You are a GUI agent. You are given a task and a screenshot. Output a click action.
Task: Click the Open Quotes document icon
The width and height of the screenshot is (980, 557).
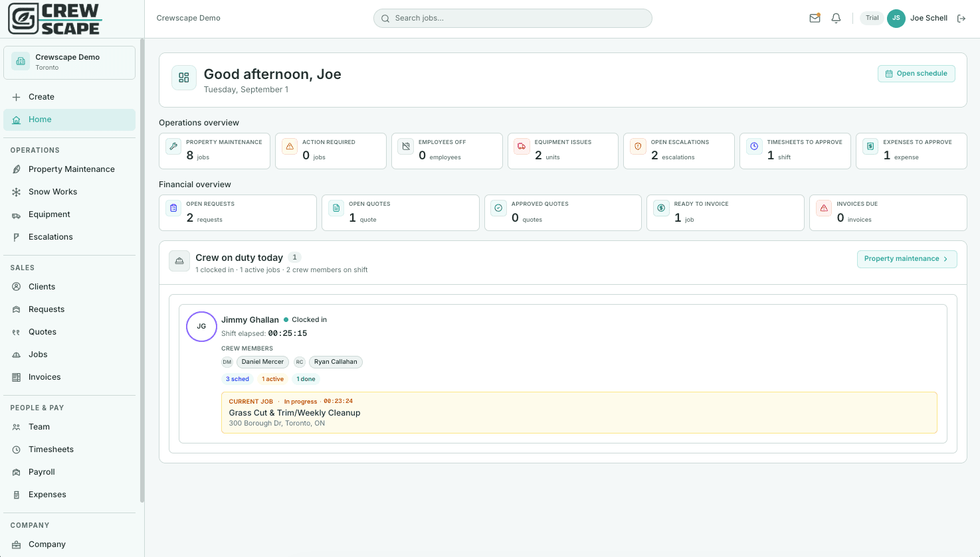336,208
